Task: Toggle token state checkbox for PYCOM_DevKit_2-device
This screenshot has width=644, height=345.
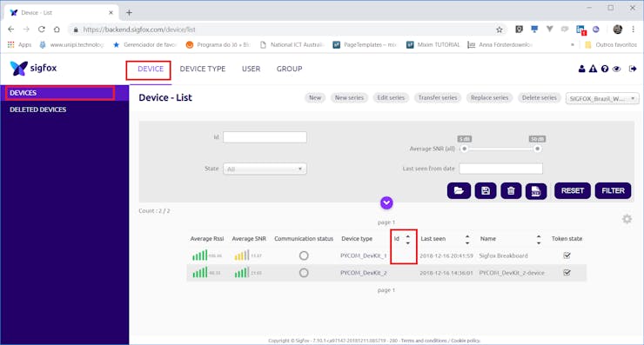Action: pyautogui.click(x=567, y=273)
